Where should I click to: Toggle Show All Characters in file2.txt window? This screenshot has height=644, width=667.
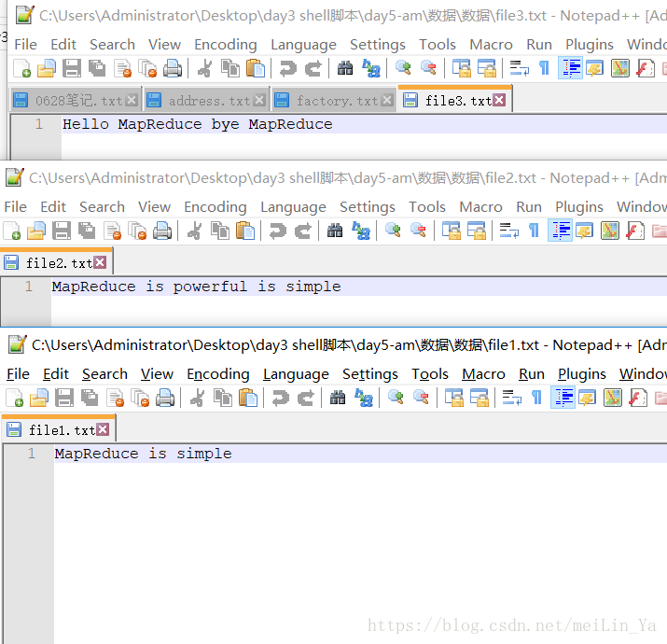tap(534, 231)
